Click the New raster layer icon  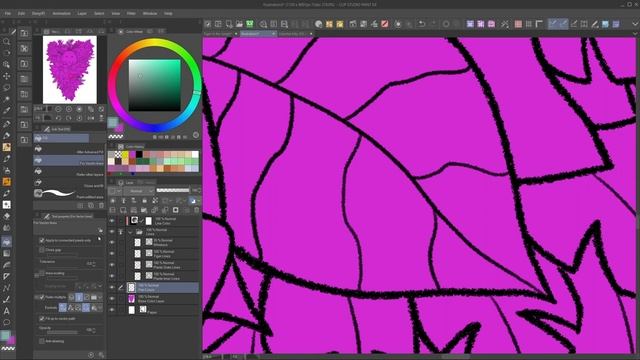point(112,210)
